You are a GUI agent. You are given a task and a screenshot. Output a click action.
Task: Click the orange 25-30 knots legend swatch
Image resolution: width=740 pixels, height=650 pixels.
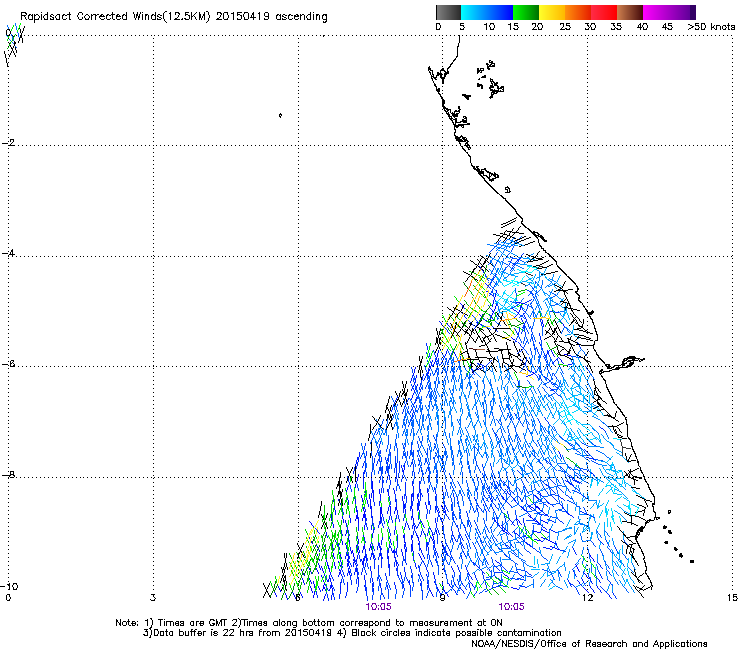(578, 12)
